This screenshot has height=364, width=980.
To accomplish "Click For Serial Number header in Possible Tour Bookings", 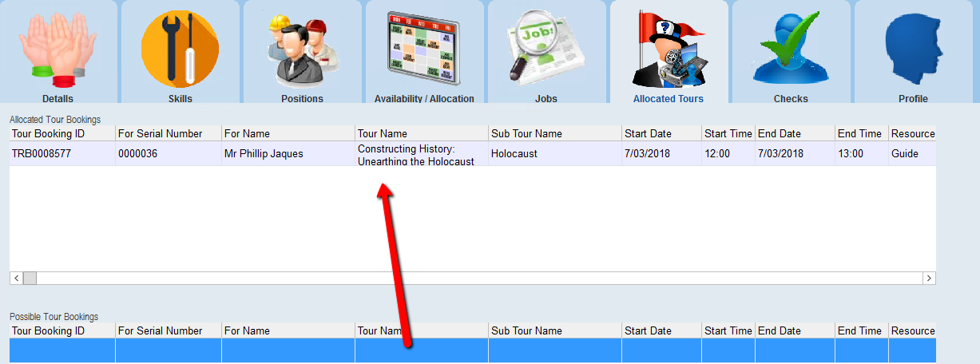I will tap(160, 330).
